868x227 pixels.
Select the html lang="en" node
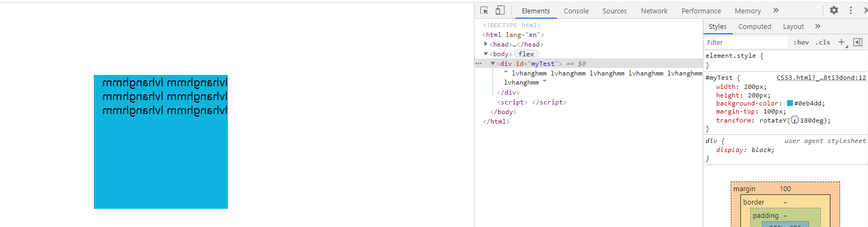513,35
